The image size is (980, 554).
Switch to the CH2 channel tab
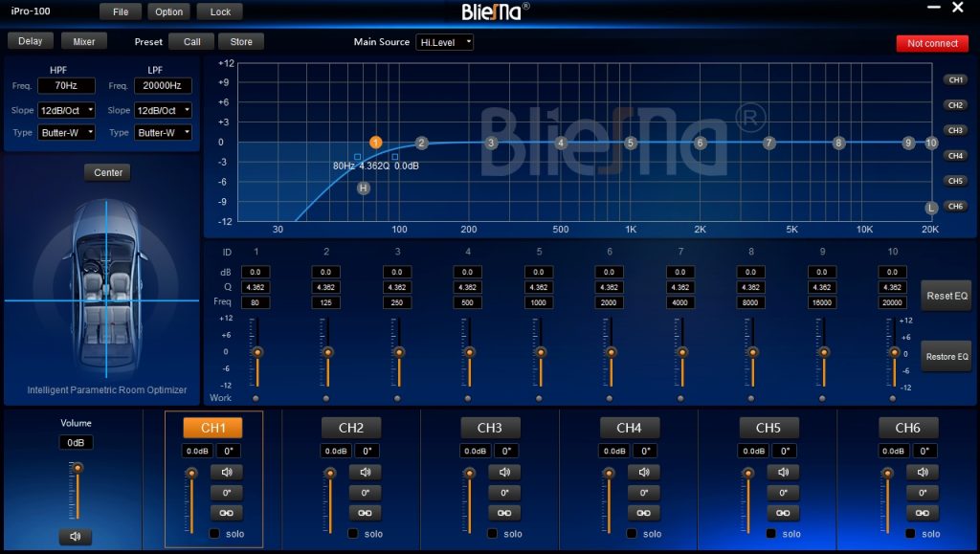(x=351, y=428)
